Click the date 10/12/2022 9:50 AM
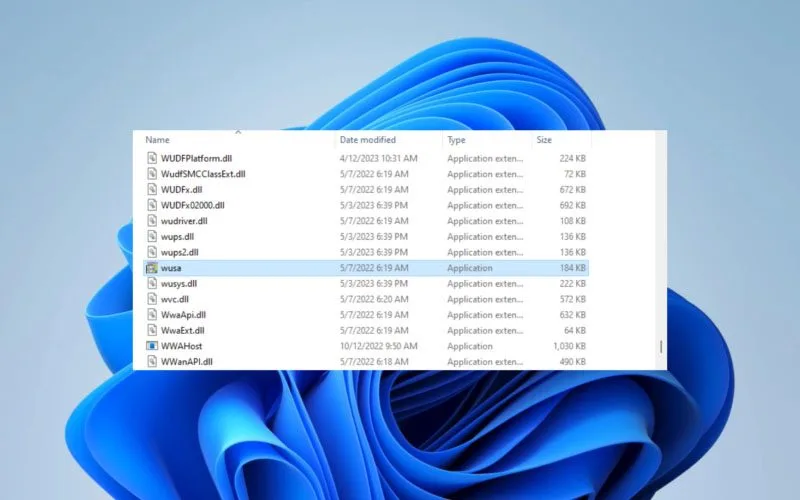800x500 pixels. (x=379, y=346)
